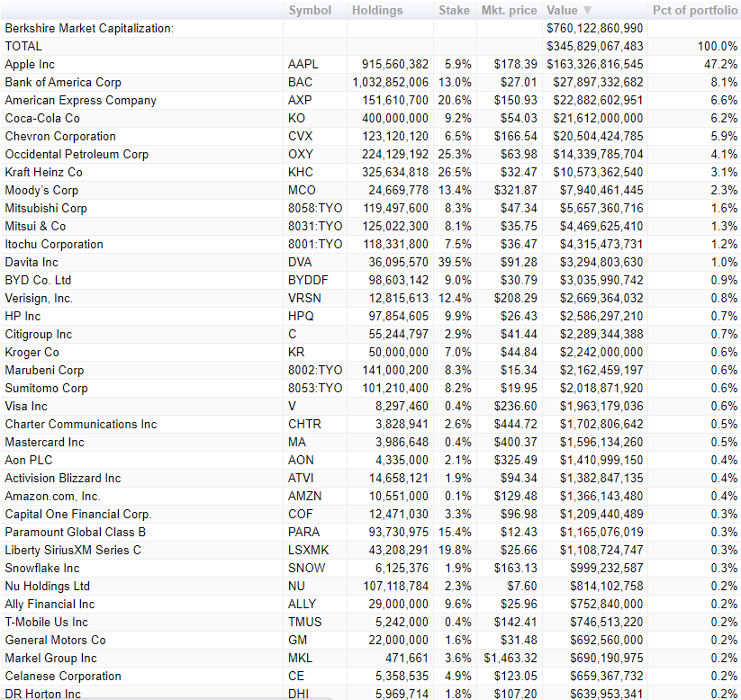Image resolution: width=741 pixels, height=700 pixels.
Task: Click the Stake column header
Action: click(454, 11)
